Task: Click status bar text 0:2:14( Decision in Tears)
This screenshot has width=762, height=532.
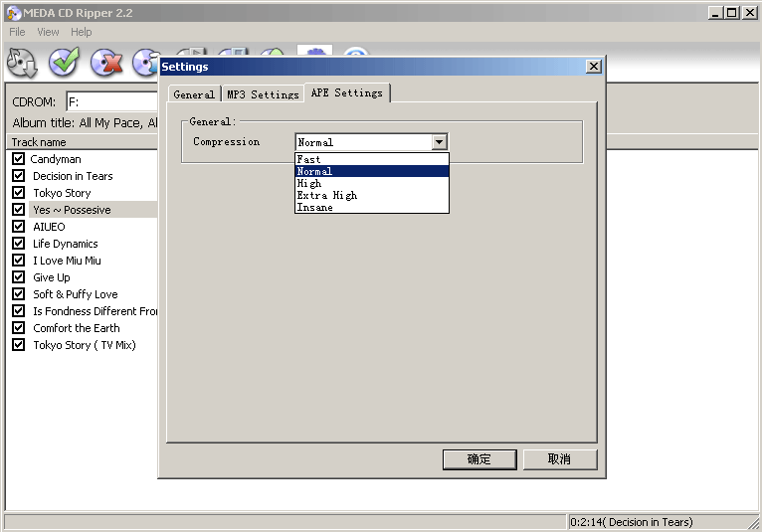Action: click(632, 522)
